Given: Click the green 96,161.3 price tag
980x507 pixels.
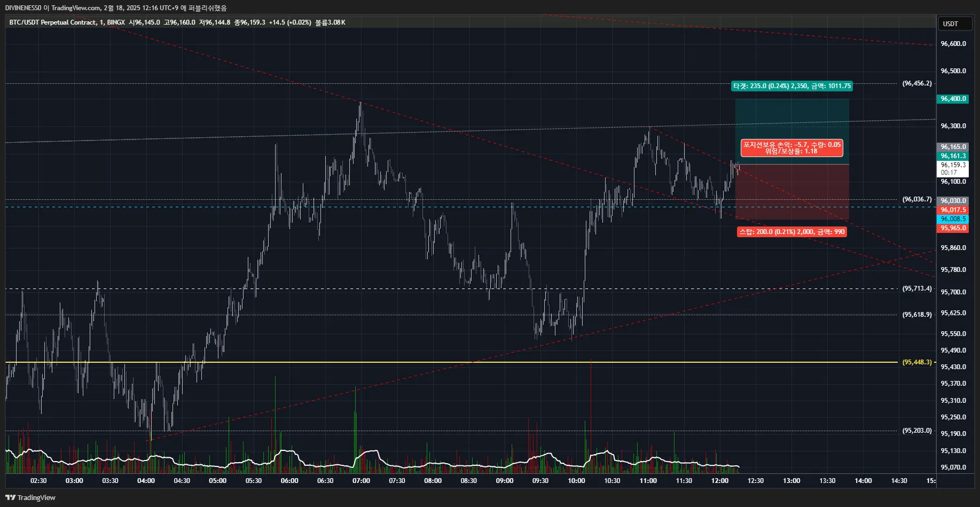Looking at the screenshot, I should coord(953,156).
